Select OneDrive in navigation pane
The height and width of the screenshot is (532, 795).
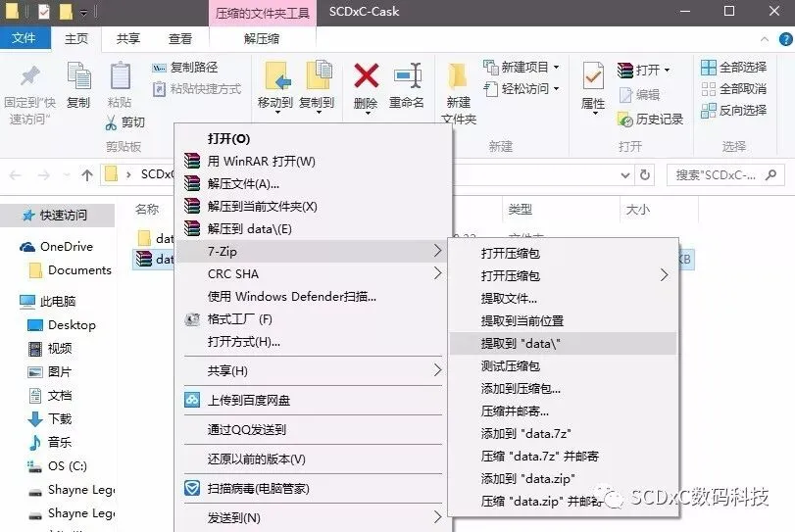[57, 247]
